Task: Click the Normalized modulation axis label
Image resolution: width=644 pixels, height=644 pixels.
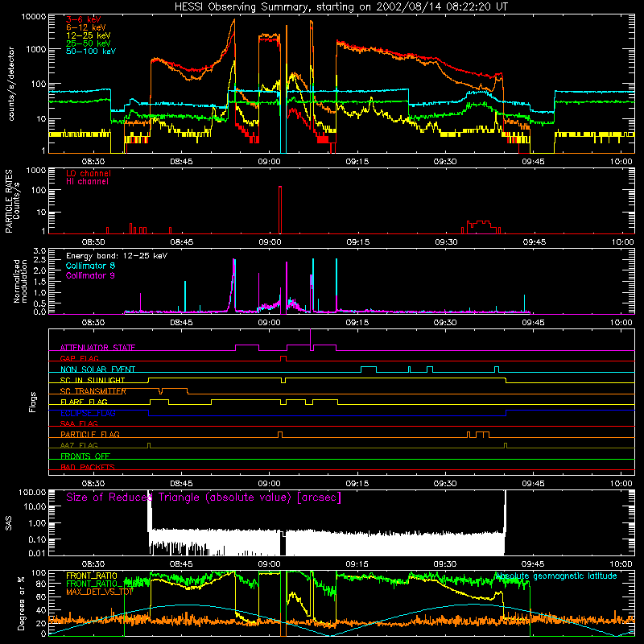Action: (20, 281)
